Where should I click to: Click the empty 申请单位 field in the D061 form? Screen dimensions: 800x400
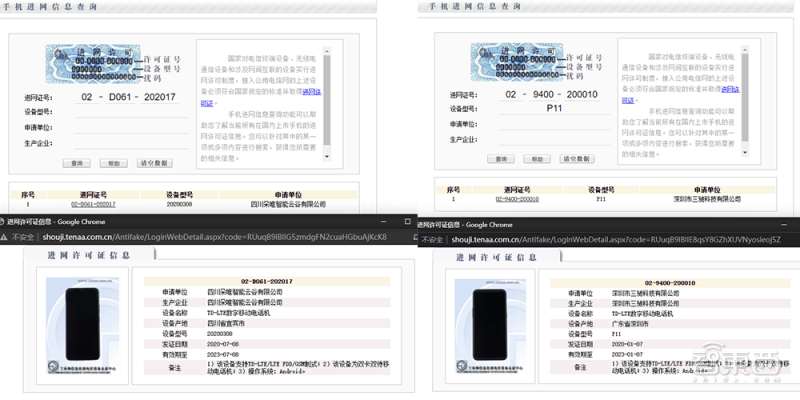coord(131,128)
